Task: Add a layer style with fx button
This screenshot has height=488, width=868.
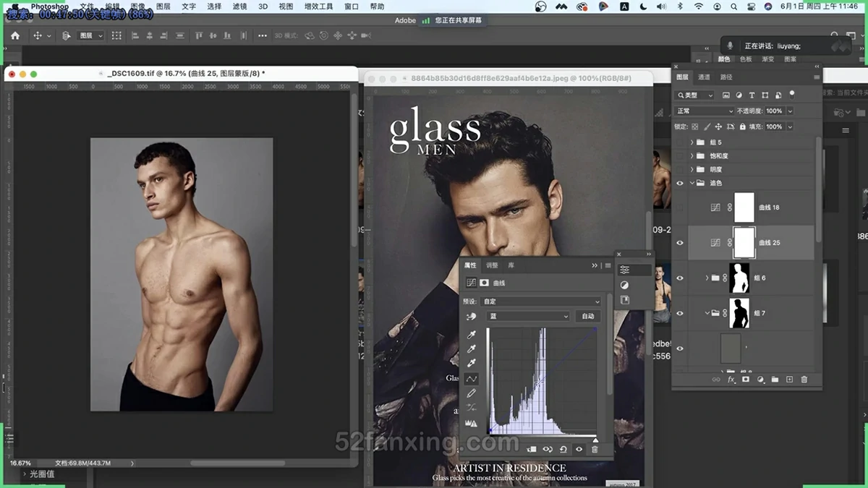Action: (x=731, y=380)
